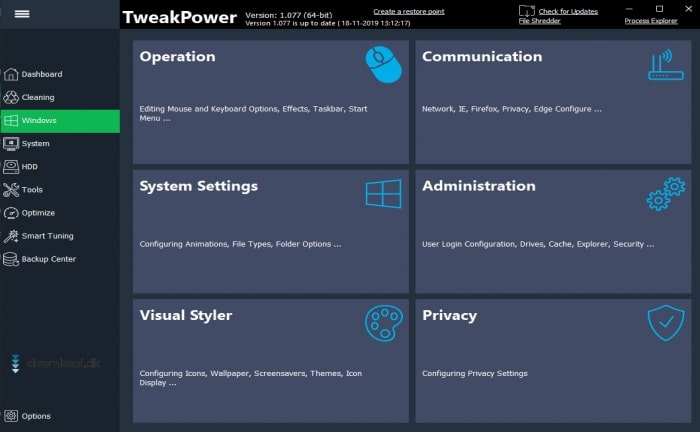700x432 pixels.
Task: Click Check for Updates link
Action: 568,12
